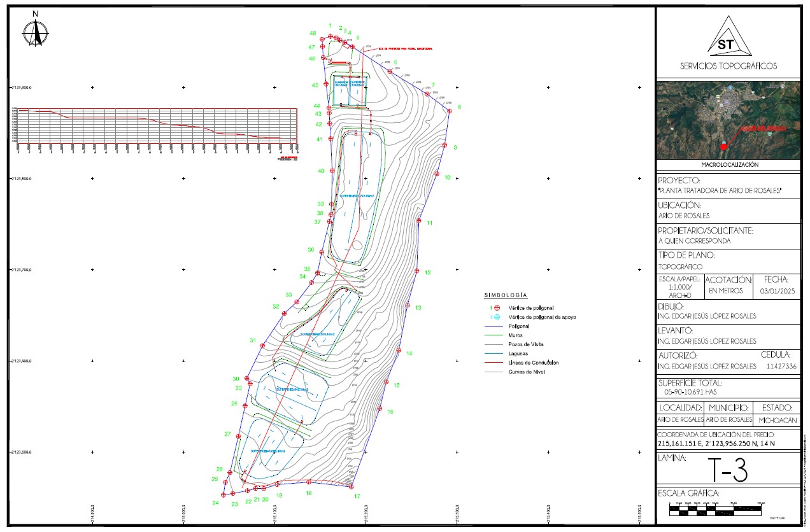The width and height of the screenshot is (810, 532).
Task: Click the red marker of vertex 40
Action: [x=331, y=171]
